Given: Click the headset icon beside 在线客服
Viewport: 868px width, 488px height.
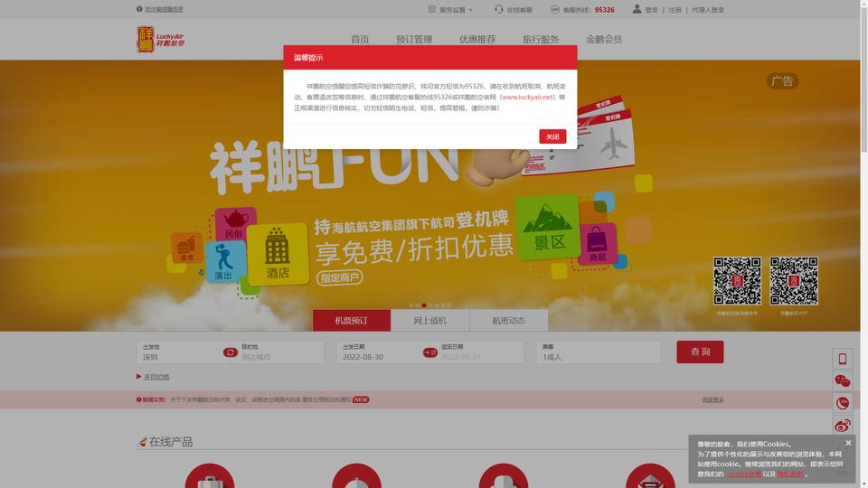Looking at the screenshot, I should [x=499, y=9].
